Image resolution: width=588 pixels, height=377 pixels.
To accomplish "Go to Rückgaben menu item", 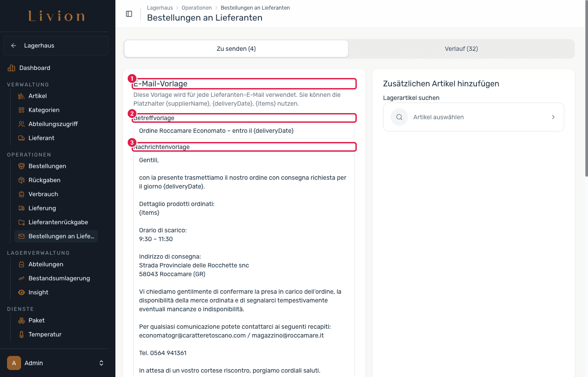I will (44, 180).
